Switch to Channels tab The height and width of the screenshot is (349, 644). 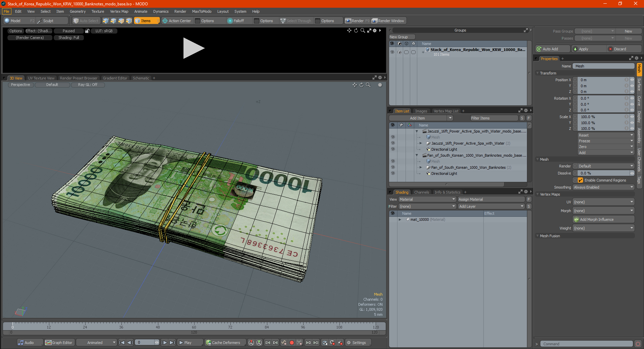coord(422,192)
